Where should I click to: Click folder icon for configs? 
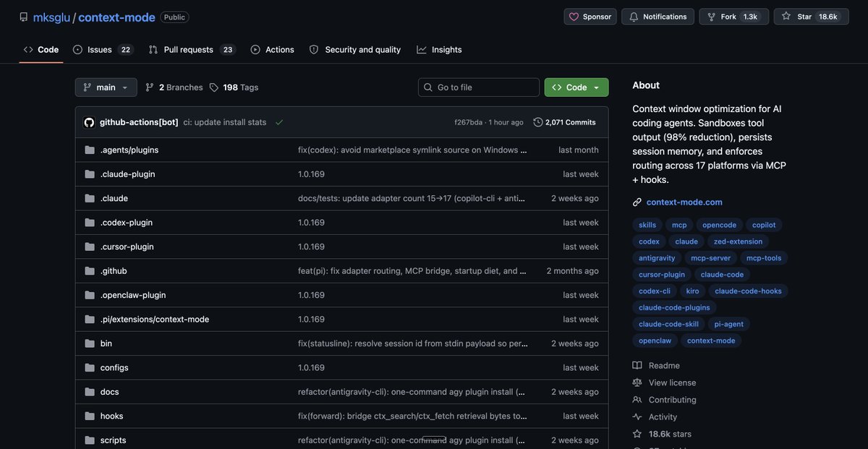[90, 368]
